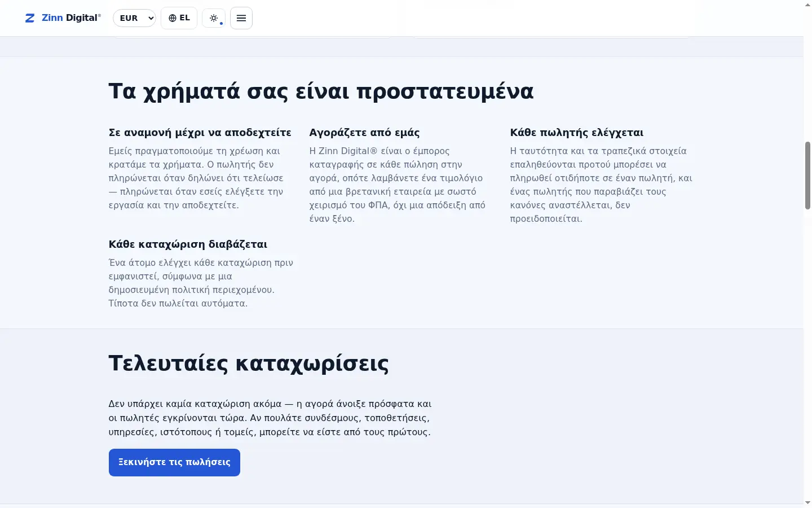Image resolution: width=812 pixels, height=508 pixels.
Task: Click the heading Σε αναμονή μέχρι να αποδεχτείτε
Action: pos(200,133)
